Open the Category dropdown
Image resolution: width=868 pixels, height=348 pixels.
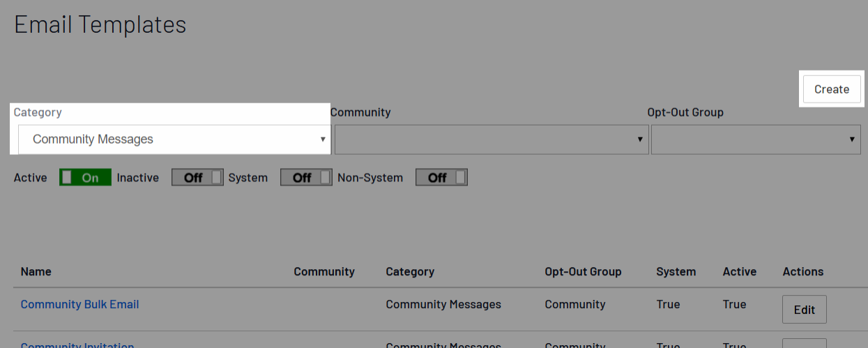(174, 139)
